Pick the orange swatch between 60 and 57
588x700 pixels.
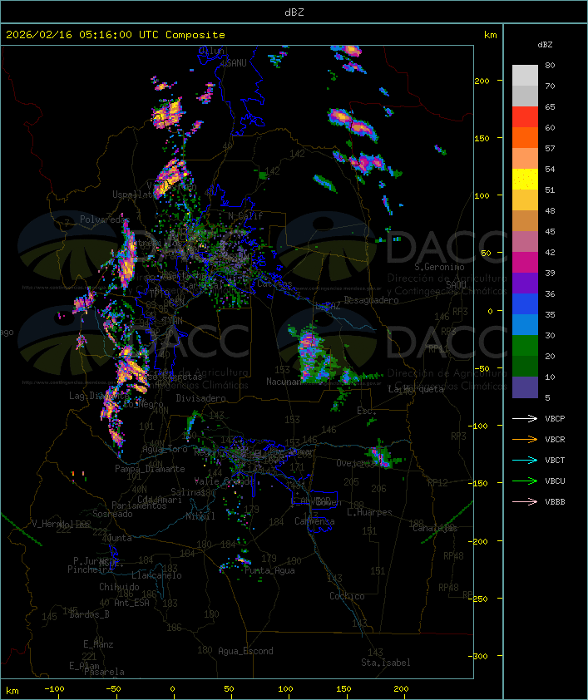(525, 137)
